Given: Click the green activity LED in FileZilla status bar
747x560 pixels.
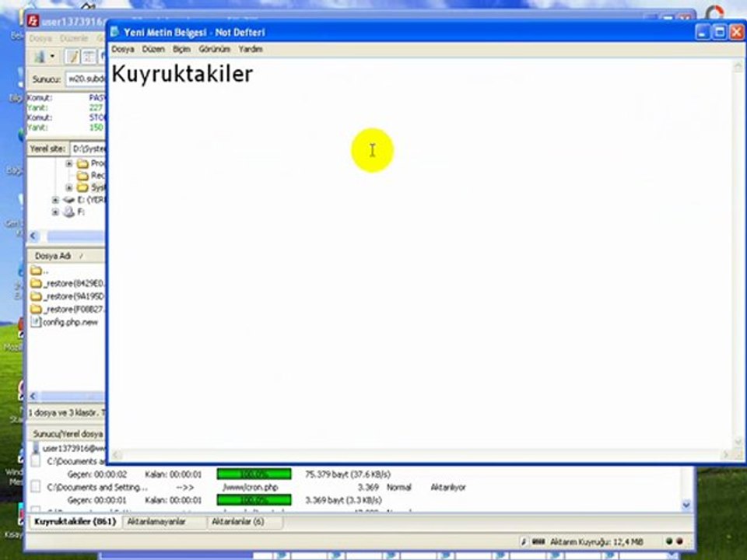Looking at the screenshot, I should (x=669, y=541).
